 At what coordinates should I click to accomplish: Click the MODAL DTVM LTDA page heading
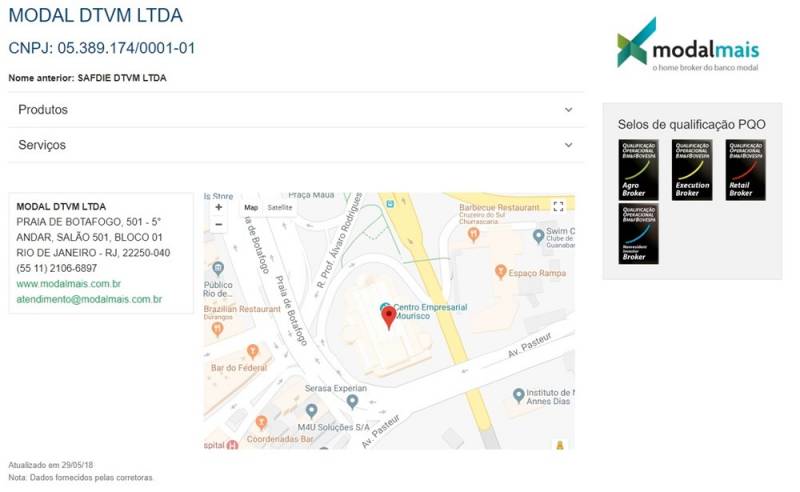(x=95, y=15)
